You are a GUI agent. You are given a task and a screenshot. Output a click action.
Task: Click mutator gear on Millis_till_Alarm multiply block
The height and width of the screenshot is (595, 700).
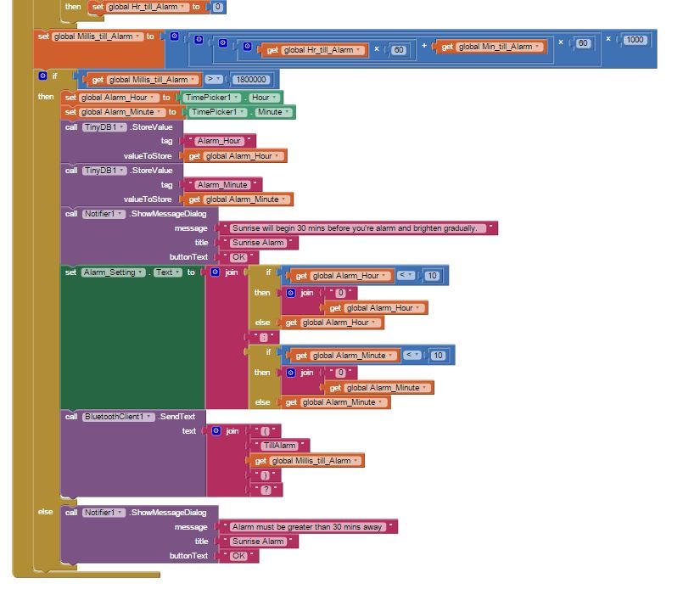(175, 36)
